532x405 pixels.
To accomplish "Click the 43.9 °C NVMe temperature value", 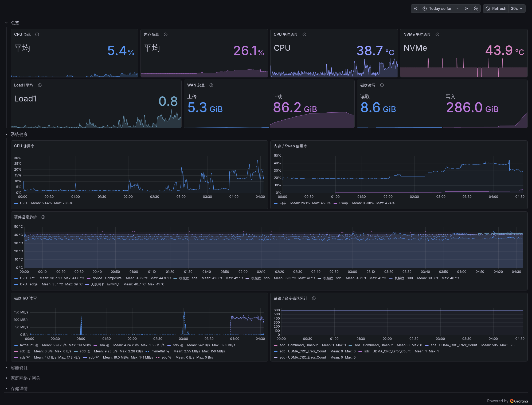I will point(504,50).
